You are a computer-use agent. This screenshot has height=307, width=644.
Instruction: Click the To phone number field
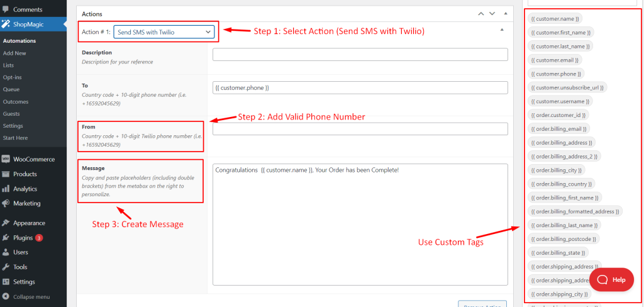[x=360, y=87]
